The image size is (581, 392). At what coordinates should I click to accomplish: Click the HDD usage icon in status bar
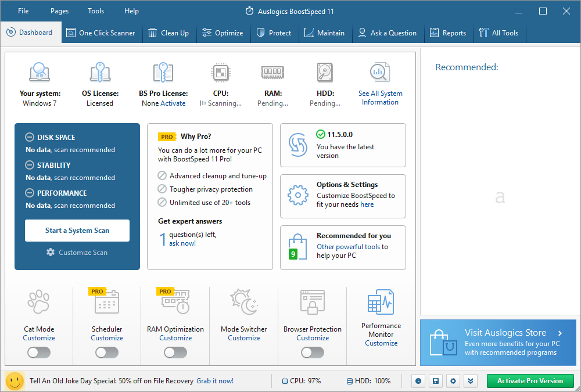349,381
